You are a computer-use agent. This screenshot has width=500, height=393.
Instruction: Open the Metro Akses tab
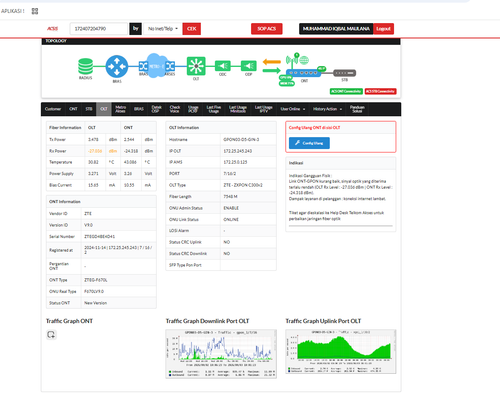click(x=120, y=109)
